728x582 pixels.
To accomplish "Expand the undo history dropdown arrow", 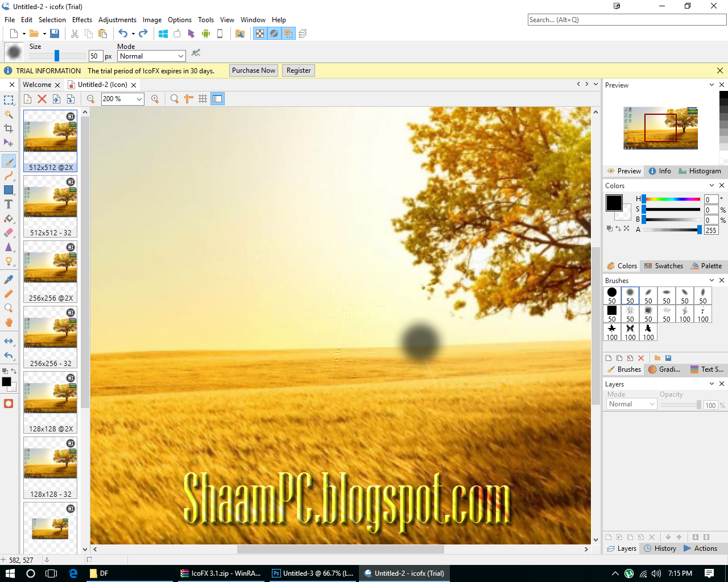I will click(133, 34).
